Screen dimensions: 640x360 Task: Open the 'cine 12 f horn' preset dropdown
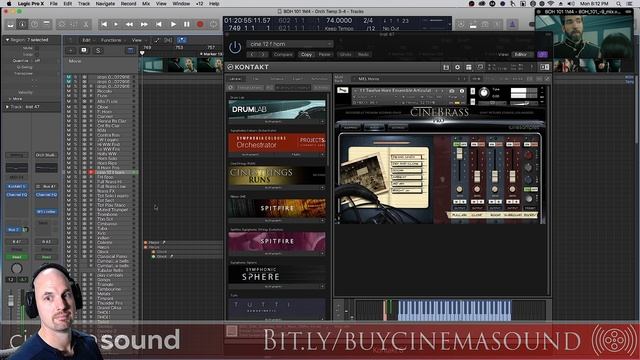pos(289,44)
